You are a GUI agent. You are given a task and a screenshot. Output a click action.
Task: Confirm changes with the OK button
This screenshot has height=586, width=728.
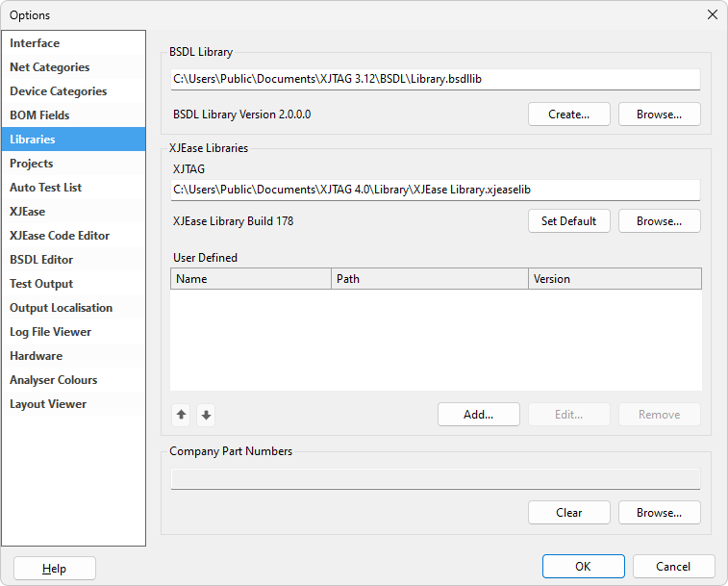(x=583, y=567)
